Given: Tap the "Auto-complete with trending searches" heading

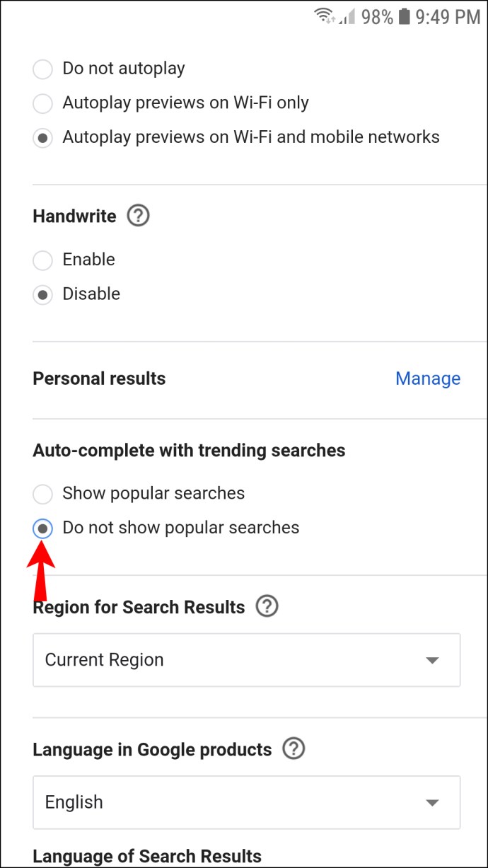Looking at the screenshot, I should pyautogui.click(x=189, y=451).
